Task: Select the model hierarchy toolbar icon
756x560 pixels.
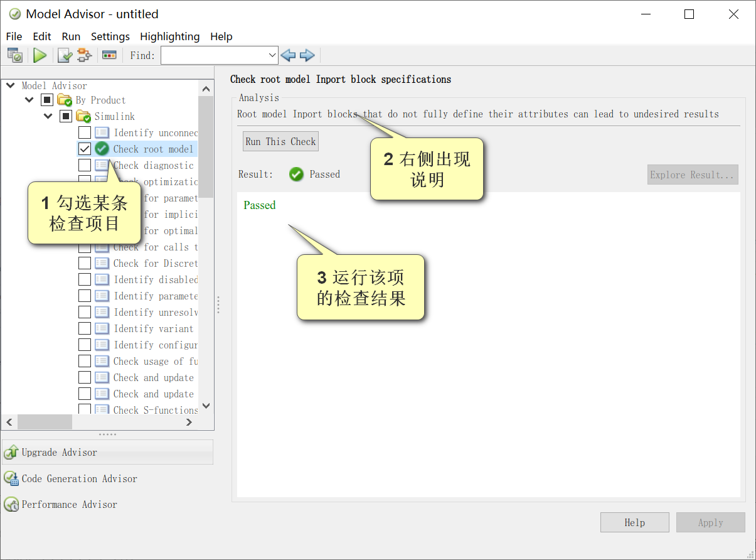Action: pos(83,55)
